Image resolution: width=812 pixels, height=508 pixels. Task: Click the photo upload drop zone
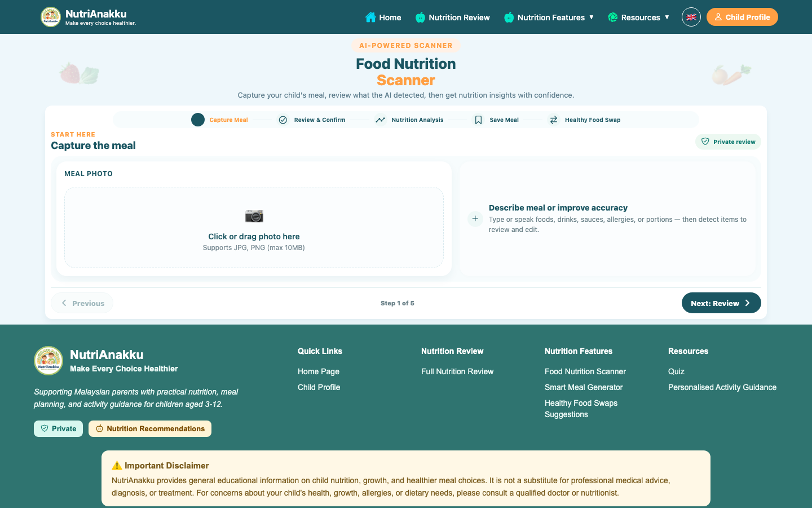coord(254,227)
